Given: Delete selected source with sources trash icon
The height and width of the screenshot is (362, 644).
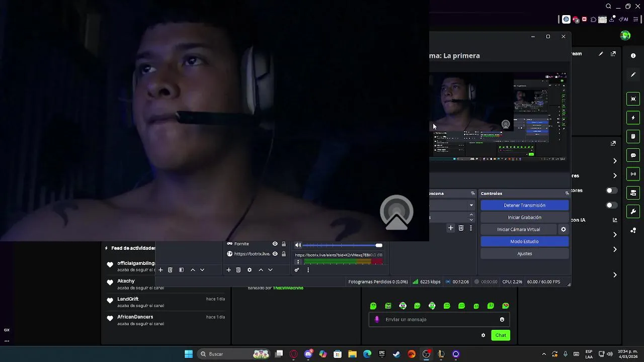Looking at the screenshot, I should click(x=238, y=270).
